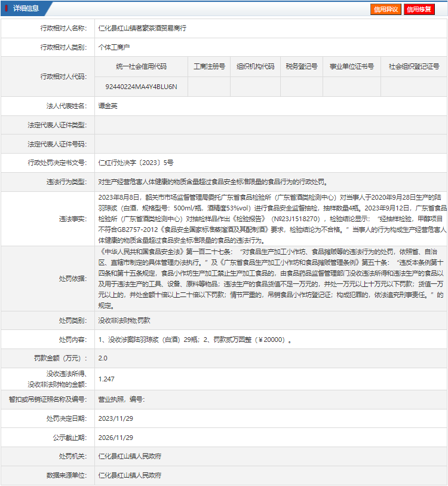Click the 法人代表姓名 label

[x=67, y=106]
